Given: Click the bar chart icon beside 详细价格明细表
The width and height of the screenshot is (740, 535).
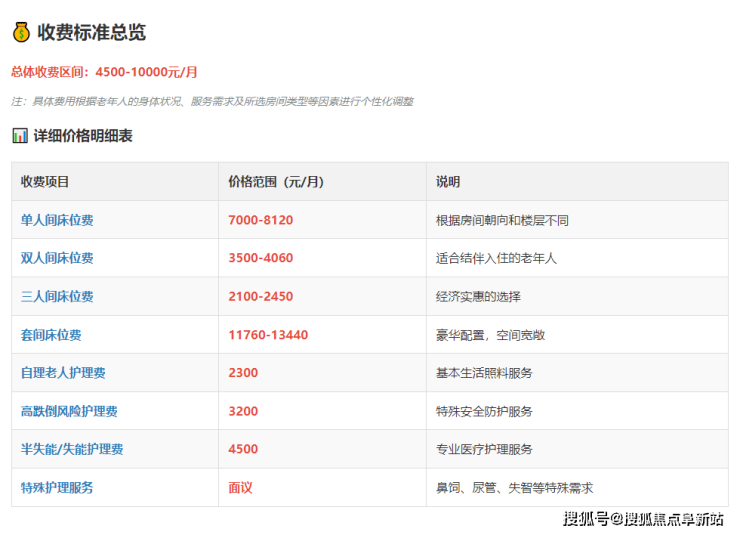Looking at the screenshot, I should coord(20,135).
